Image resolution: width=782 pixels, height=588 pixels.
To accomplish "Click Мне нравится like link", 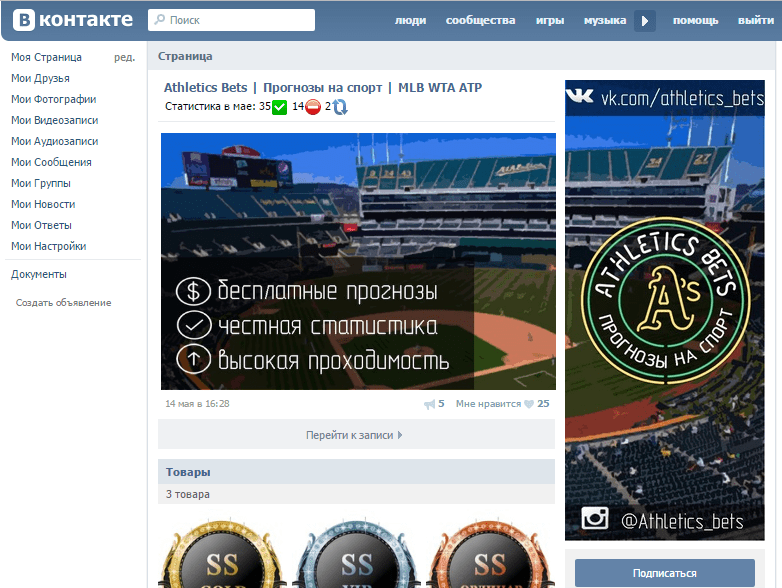I will [488, 403].
